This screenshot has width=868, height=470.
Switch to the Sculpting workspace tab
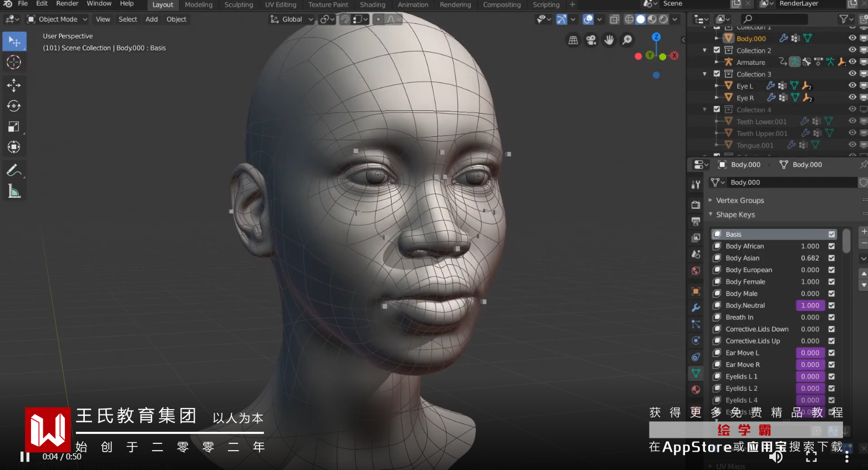(238, 4)
